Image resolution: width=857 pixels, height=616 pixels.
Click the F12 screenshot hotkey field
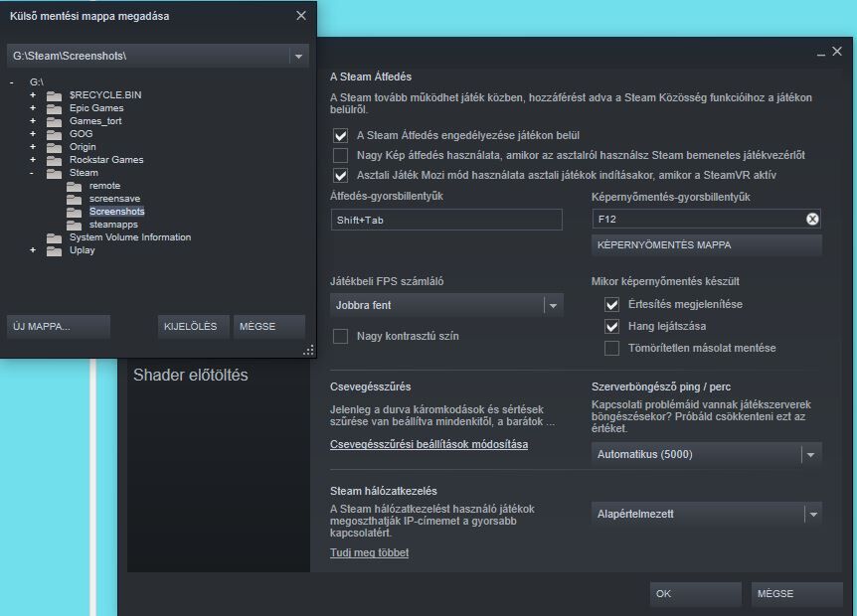pyautogui.click(x=706, y=219)
